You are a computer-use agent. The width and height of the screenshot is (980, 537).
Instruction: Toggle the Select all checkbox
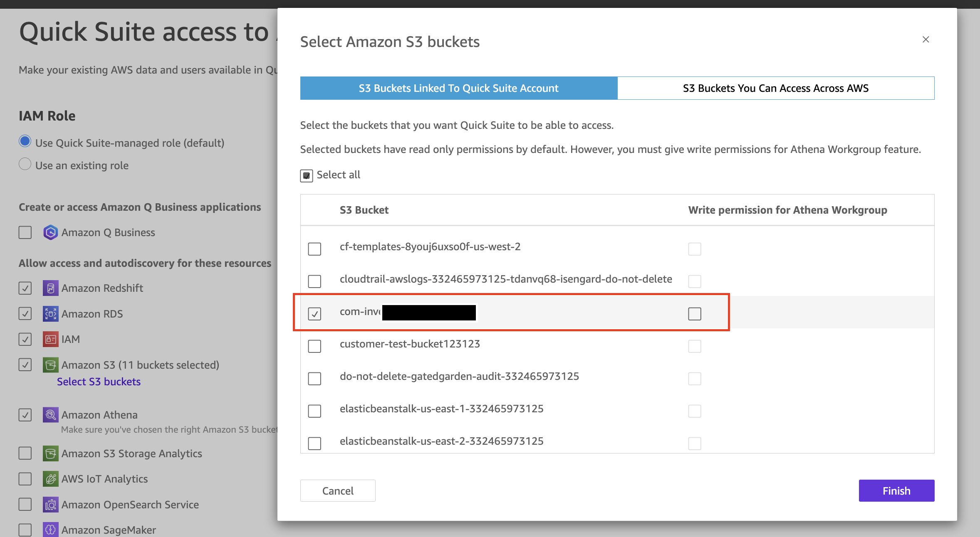[307, 175]
